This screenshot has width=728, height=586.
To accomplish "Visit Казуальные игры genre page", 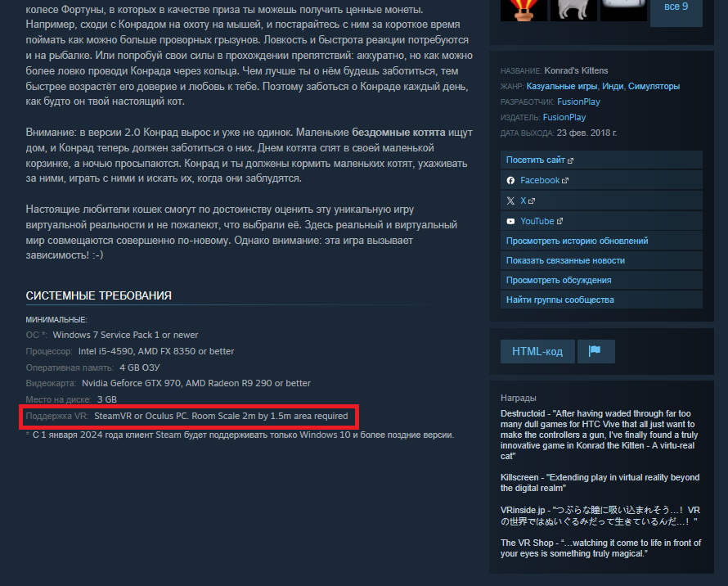I will coord(562,87).
